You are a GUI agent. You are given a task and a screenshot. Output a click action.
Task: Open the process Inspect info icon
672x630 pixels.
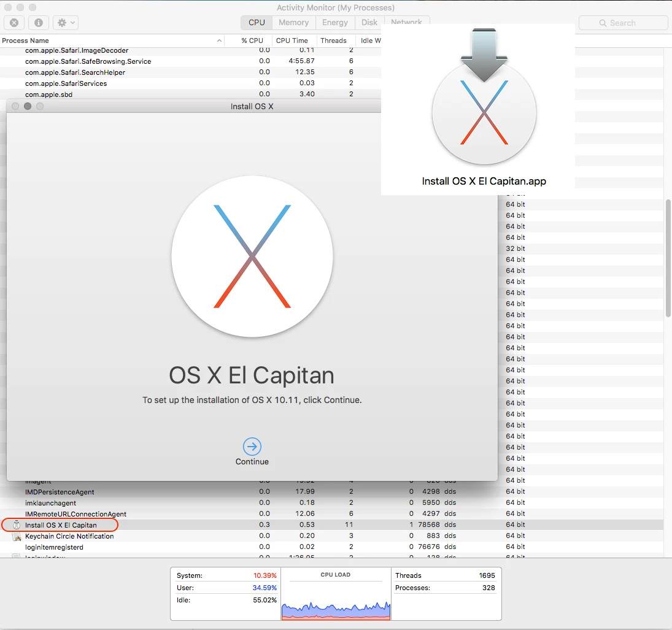(x=39, y=23)
